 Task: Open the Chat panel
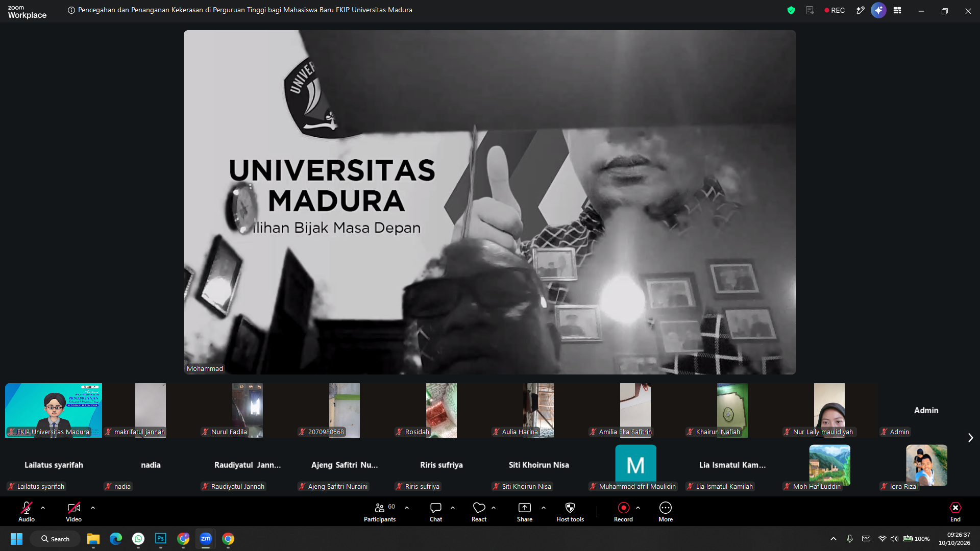(436, 512)
